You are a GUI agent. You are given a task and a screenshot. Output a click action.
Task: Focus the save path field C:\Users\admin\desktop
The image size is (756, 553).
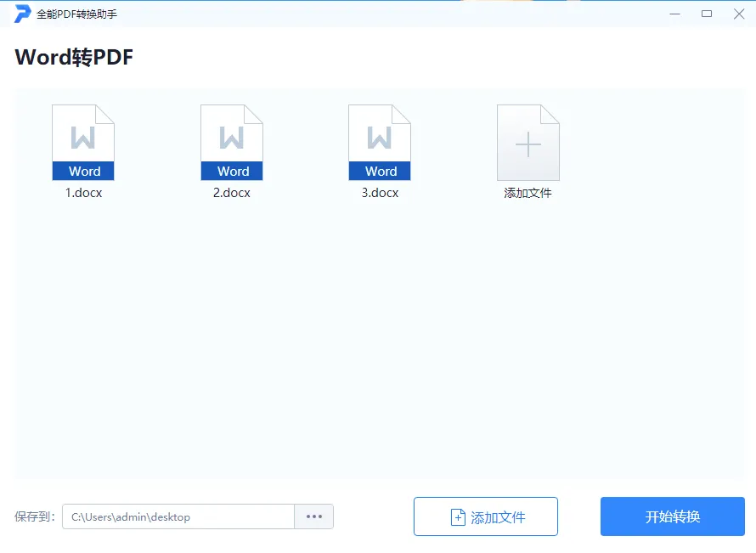click(x=178, y=516)
